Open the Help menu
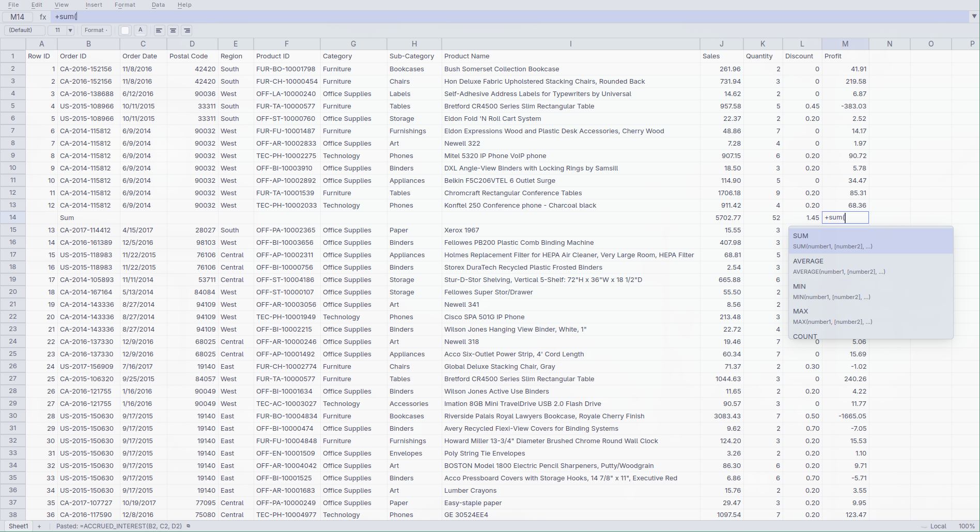This screenshot has width=980, height=532. (x=184, y=5)
